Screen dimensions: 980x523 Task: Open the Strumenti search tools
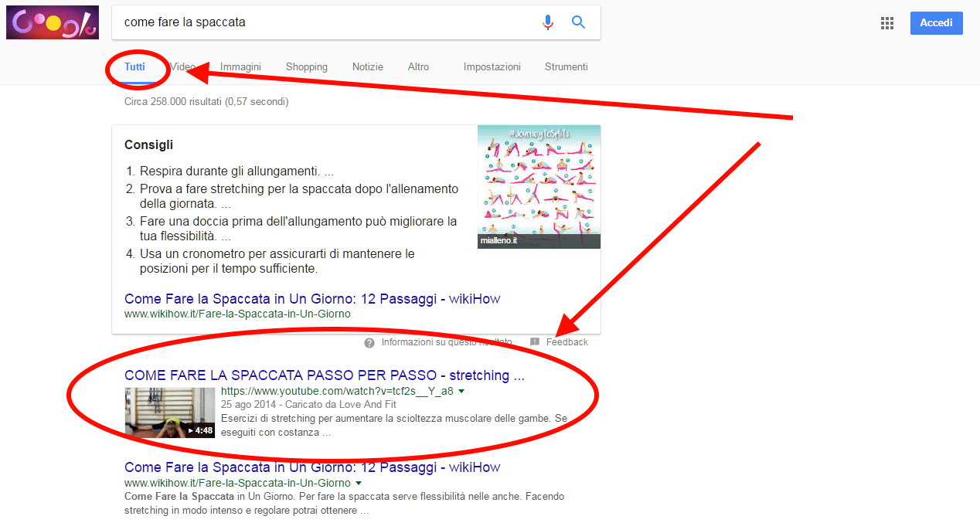(566, 67)
